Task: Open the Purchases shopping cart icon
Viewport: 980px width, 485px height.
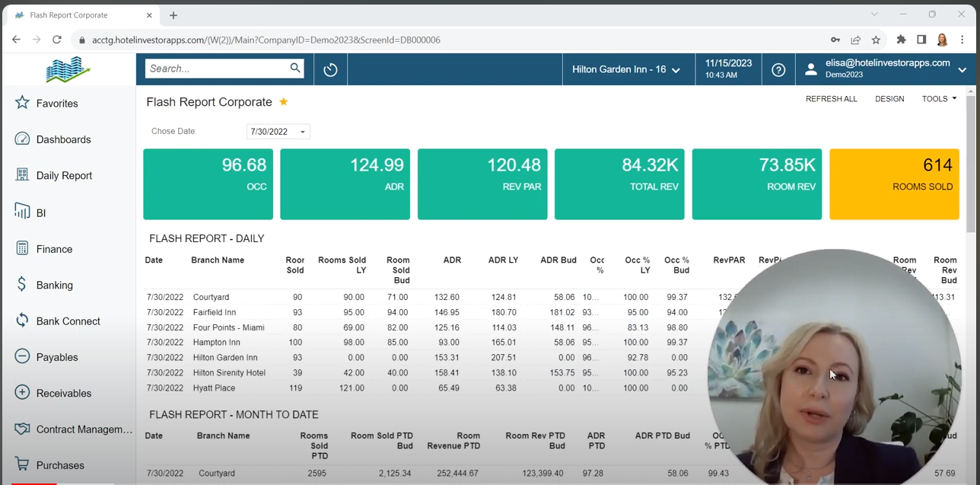Action: (x=22, y=464)
